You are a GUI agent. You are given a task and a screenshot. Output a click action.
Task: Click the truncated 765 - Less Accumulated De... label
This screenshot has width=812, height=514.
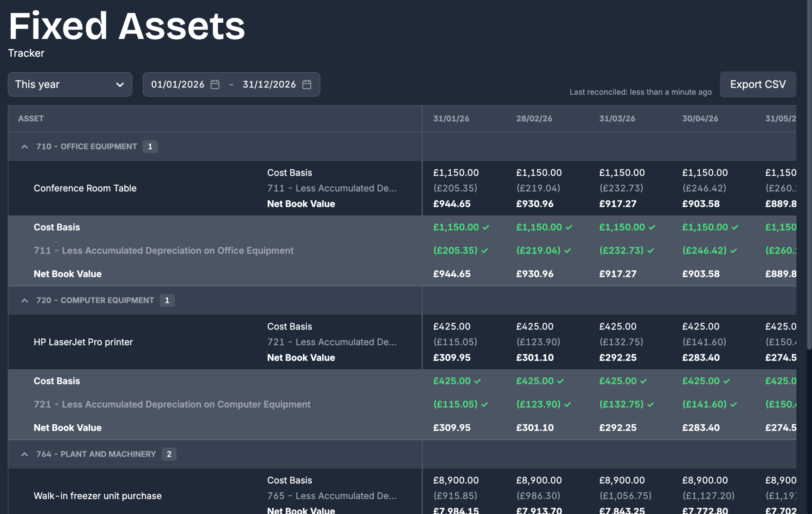click(332, 496)
